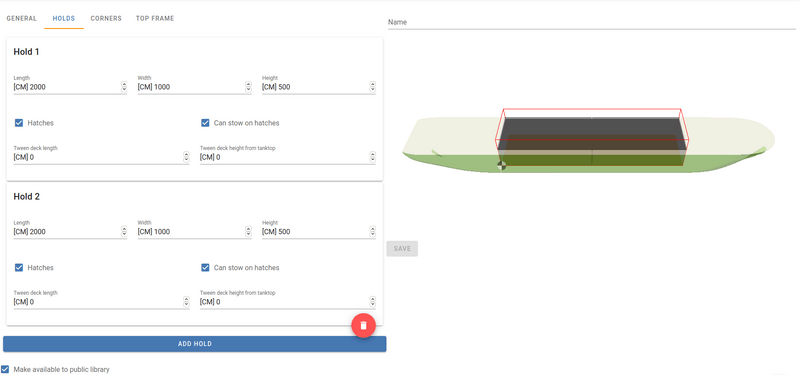Focus the Name input field
Image resolution: width=800 pixels, height=375 pixels.
(x=592, y=22)
